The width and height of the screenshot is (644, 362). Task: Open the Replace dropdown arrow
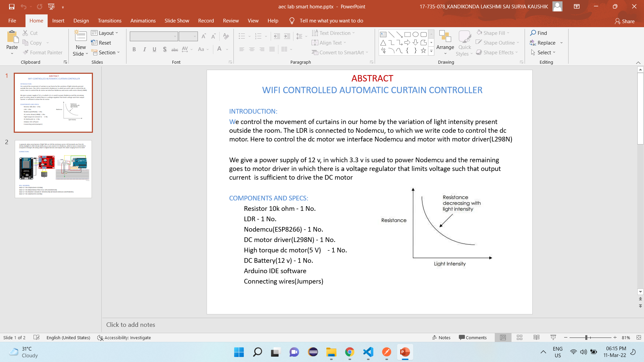[561, 43]
